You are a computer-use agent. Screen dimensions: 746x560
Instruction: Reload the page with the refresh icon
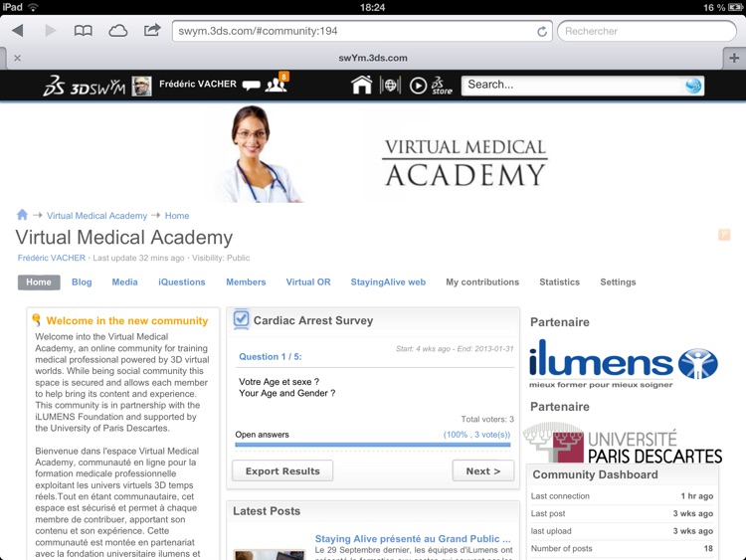(541, 32)
